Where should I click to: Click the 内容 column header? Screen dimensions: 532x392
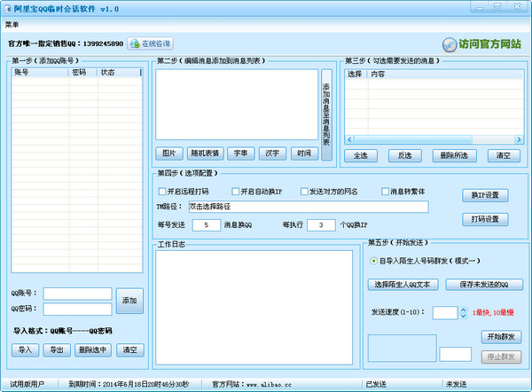(x=445, y=74)
